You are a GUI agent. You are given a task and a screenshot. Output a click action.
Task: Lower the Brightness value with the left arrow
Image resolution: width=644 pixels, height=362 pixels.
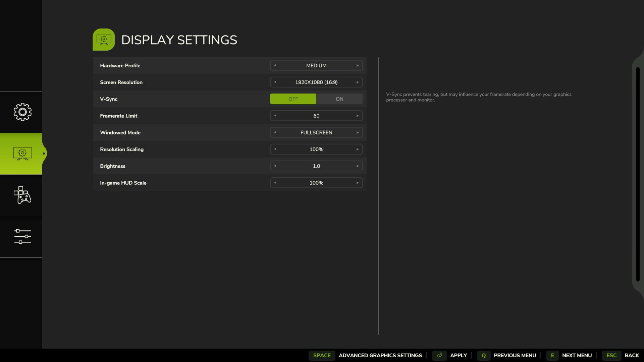(x=275, y=166)
